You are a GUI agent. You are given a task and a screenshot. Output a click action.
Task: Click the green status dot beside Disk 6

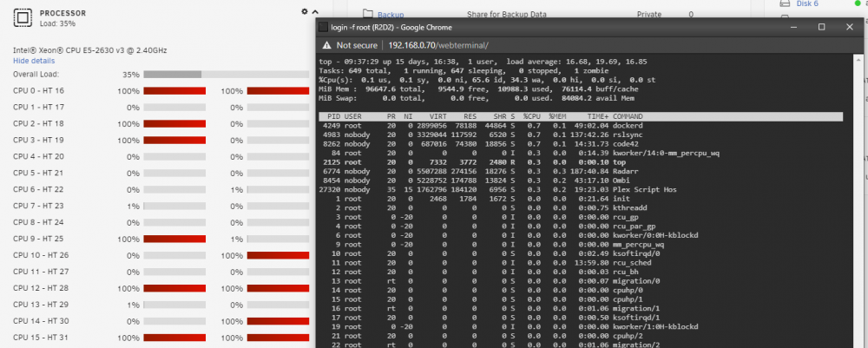tap(858, 3)
